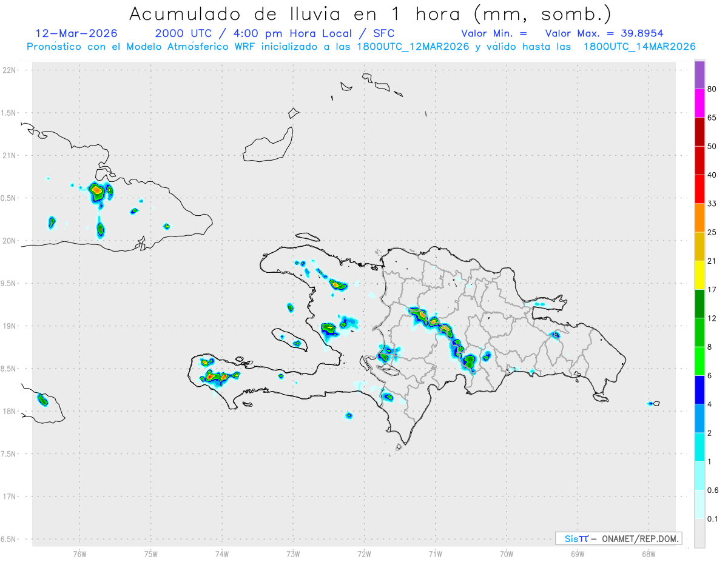The height and width of the screenshot is (562, 728).
Task: Choose the orange swatch between 25 and 33
Action: [699, 218]
